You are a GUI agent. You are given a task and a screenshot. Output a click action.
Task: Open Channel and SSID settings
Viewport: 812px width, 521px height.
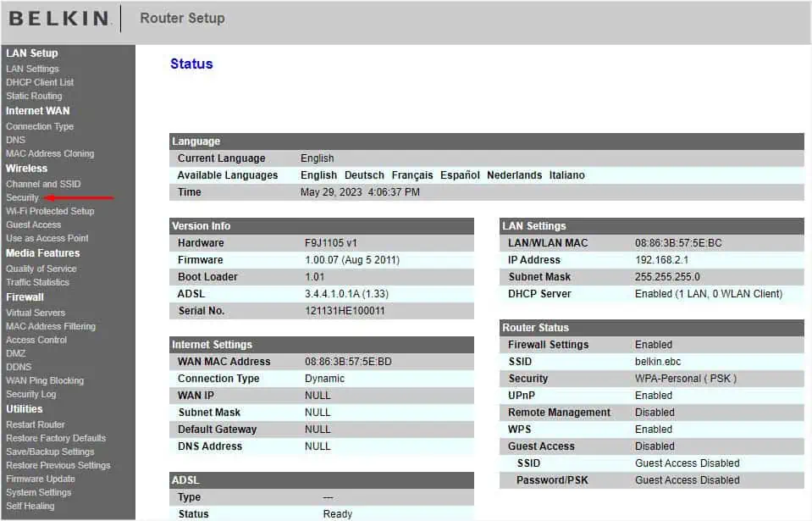43,184
